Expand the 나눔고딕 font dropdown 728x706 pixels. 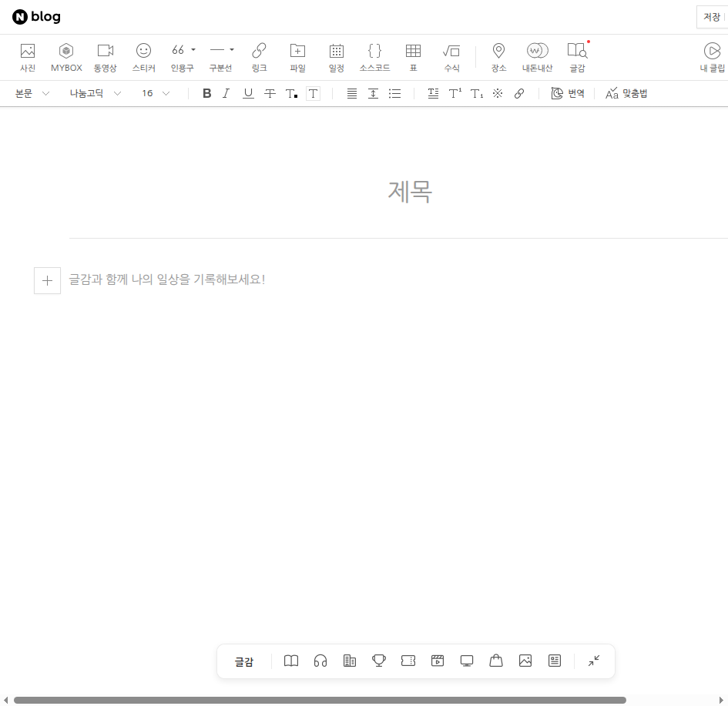96,93
